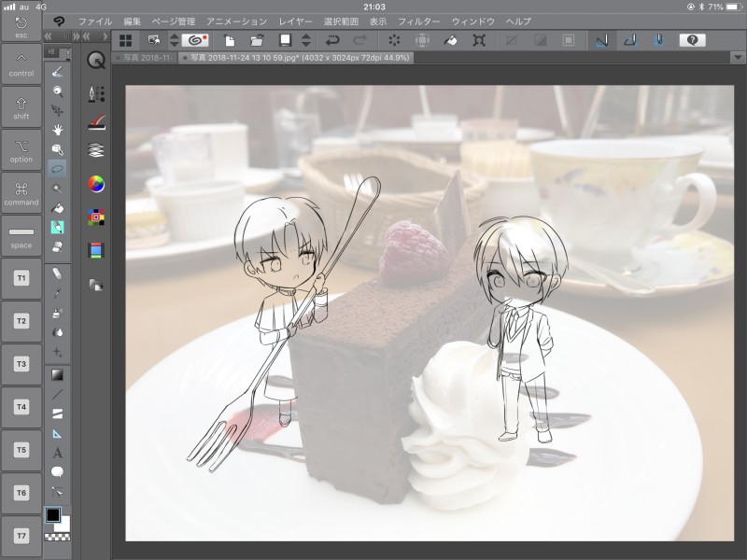Click the Fill bucket command icon
Screen dimensions: 747x560
point(450,40)
